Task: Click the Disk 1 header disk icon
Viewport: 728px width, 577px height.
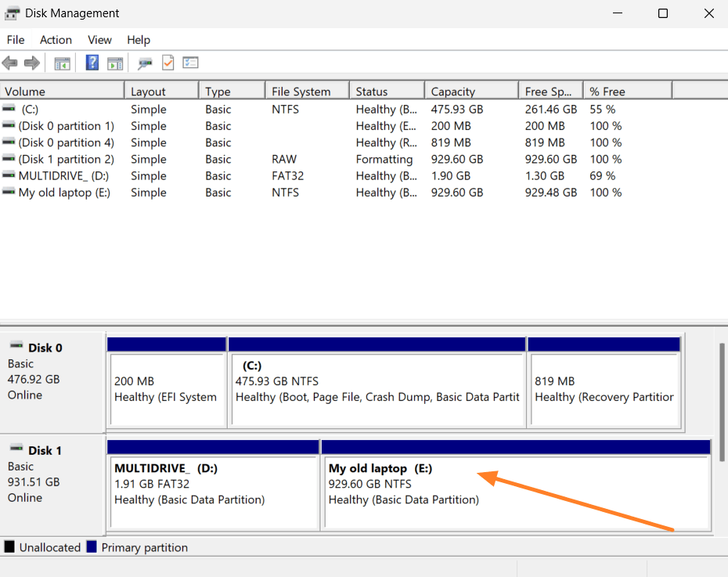Action: coord(16,448)
